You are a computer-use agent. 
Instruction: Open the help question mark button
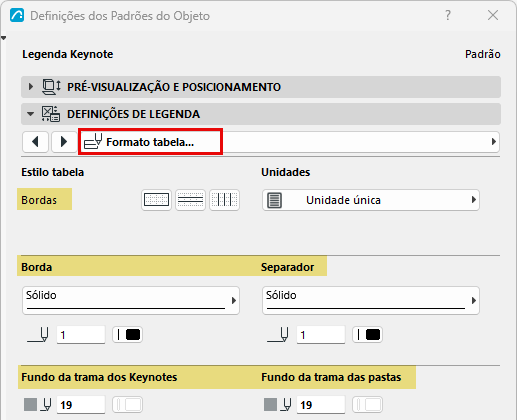tap(448, 15)
